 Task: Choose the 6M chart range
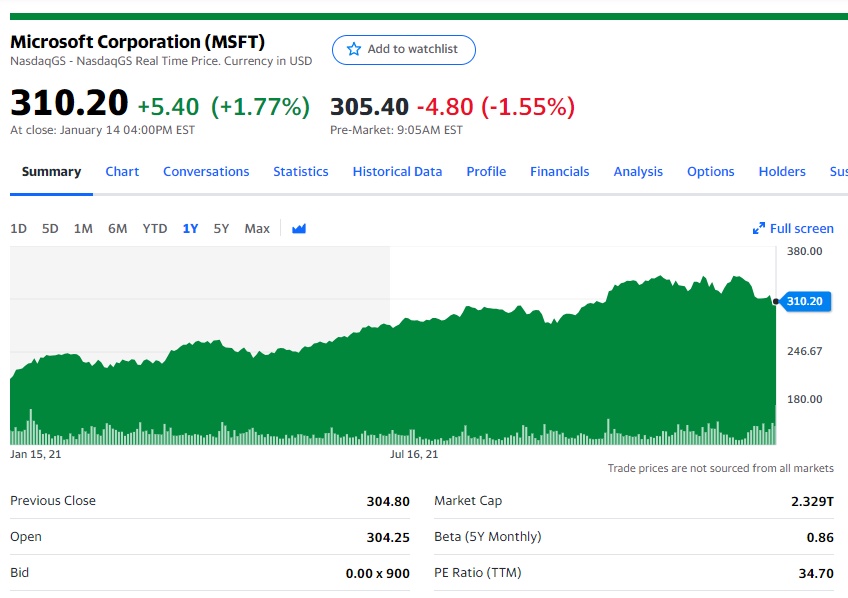(x=117, y=229)
